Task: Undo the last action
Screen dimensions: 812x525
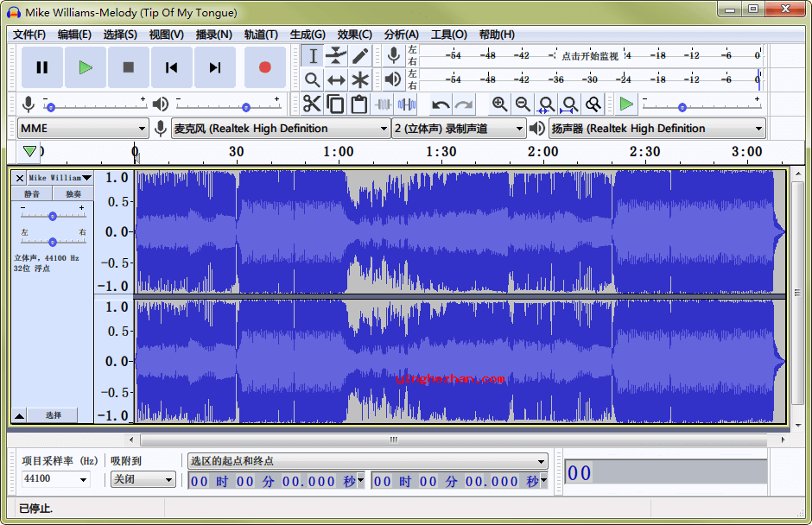Action: click(x=441, y=104)
